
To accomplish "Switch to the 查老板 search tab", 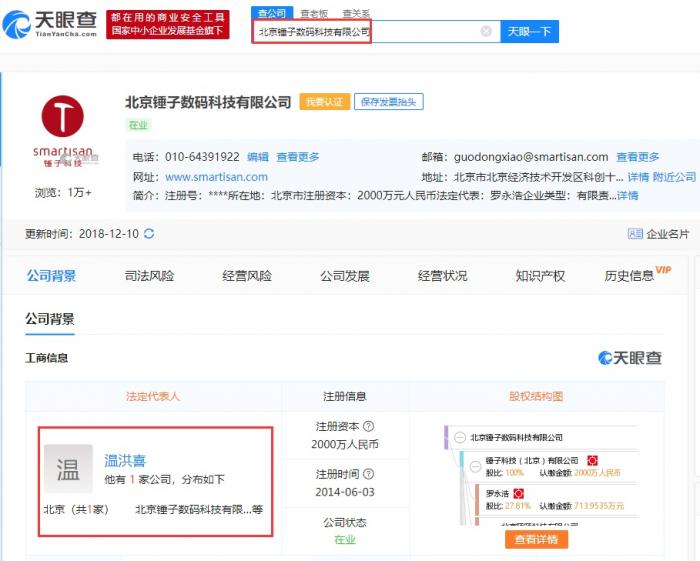I will [x=314, y=13].
